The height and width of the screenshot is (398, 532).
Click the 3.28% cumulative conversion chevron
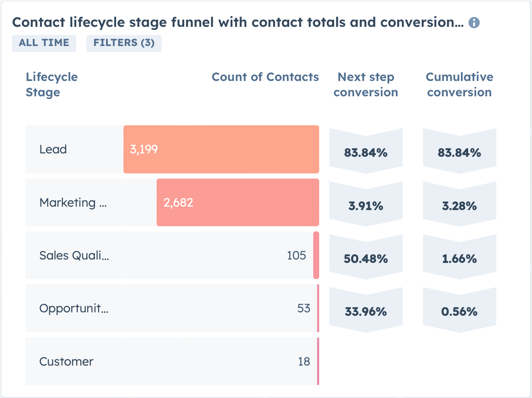[x=459, y=205]
